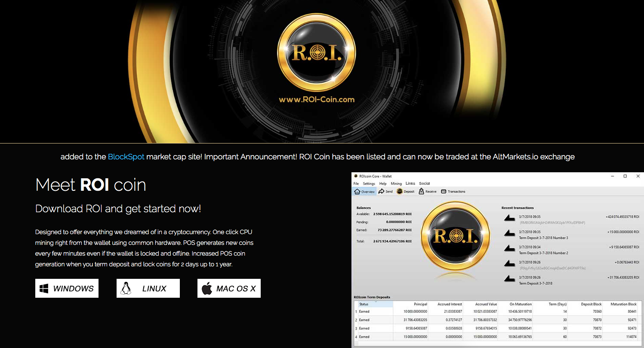Click "Download ROI and get started now!" text

[x=118, y=209]
